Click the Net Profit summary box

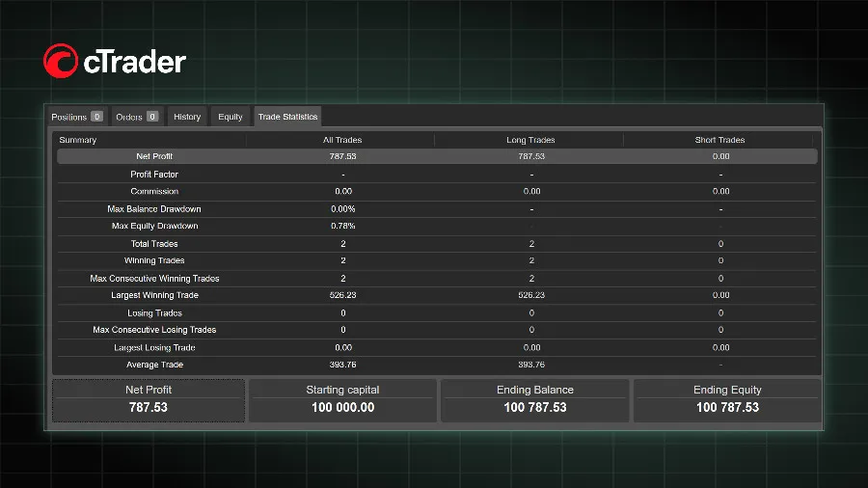tap(149, 400)
